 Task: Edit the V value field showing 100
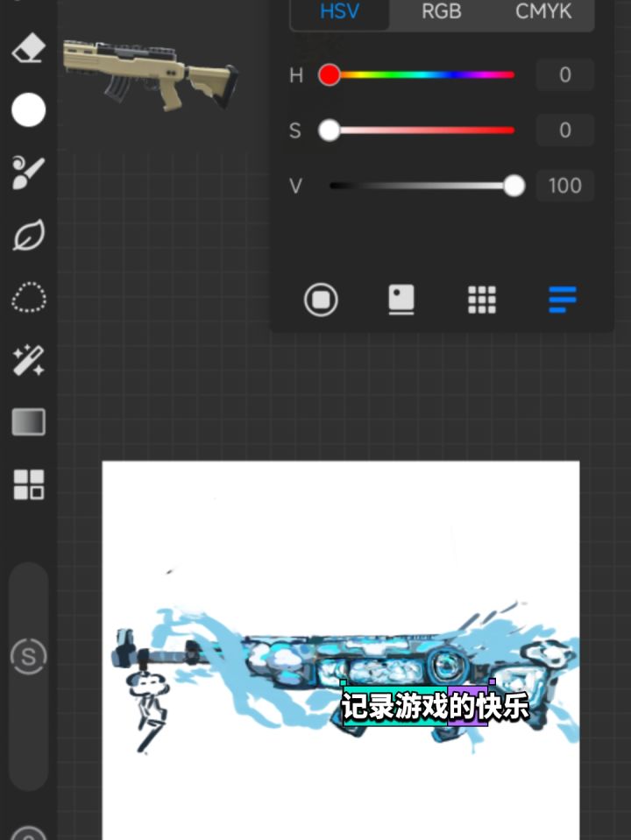[565, 186]
